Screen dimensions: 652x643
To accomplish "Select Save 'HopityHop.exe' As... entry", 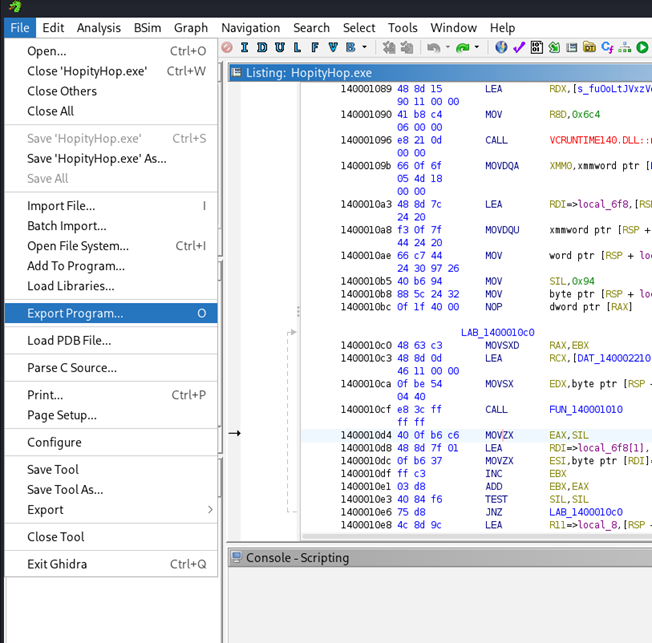I will (x=111, y=158).
